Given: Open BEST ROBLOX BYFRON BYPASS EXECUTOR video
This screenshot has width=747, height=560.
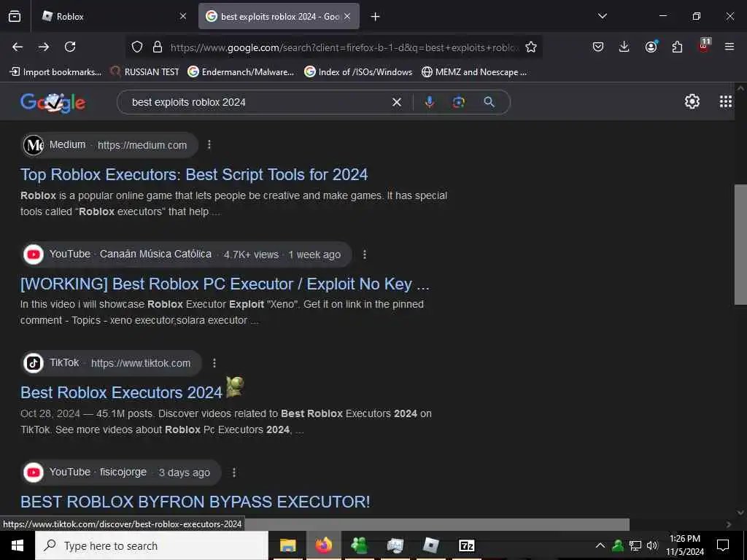Looking at the screenshot, I should pos(196,502).
